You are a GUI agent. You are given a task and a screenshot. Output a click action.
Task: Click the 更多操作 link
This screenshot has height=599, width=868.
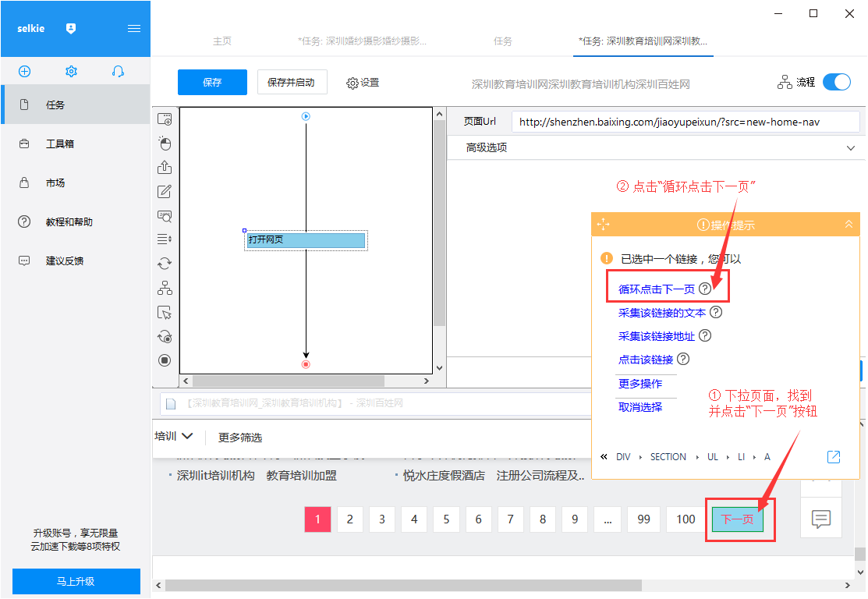[640, 384]
